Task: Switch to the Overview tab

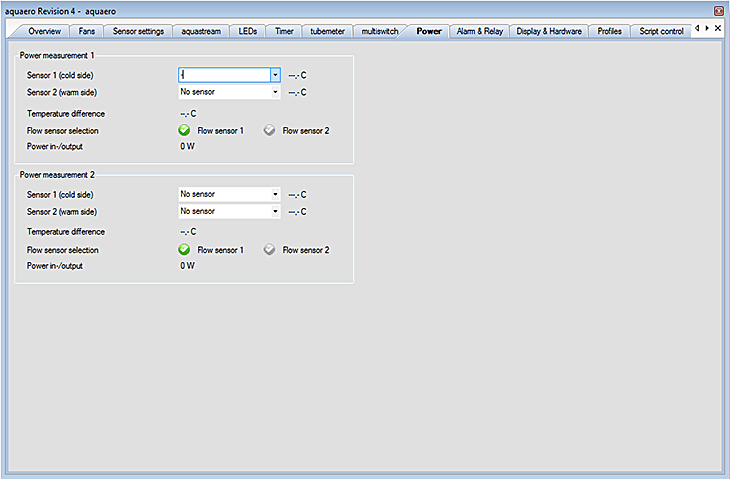Action: (45, 31)
